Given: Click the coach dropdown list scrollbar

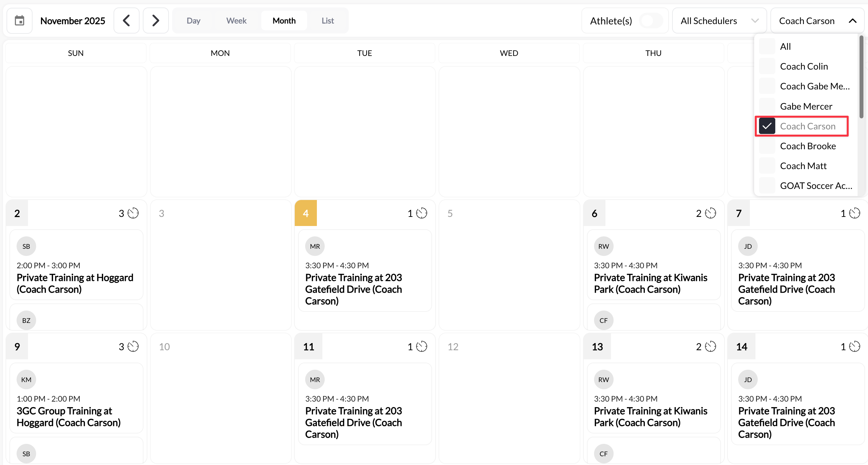Looking at the screenshot, I should point(861,77).
